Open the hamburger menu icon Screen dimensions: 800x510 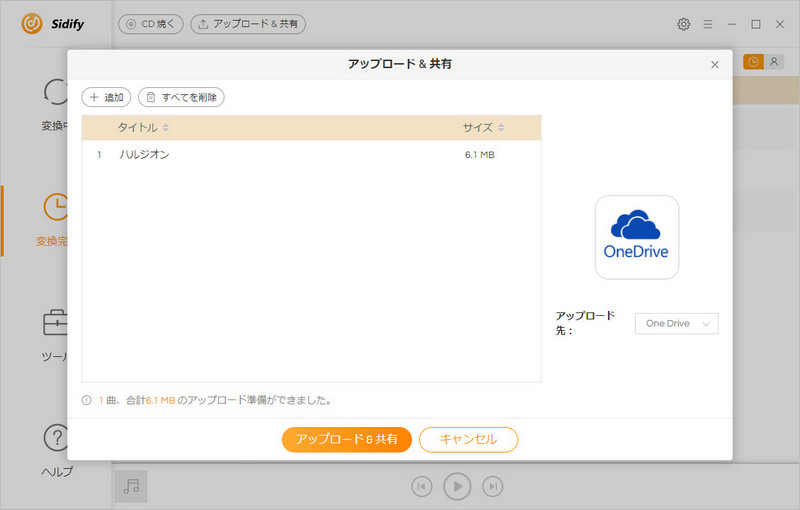coord(708,24)
